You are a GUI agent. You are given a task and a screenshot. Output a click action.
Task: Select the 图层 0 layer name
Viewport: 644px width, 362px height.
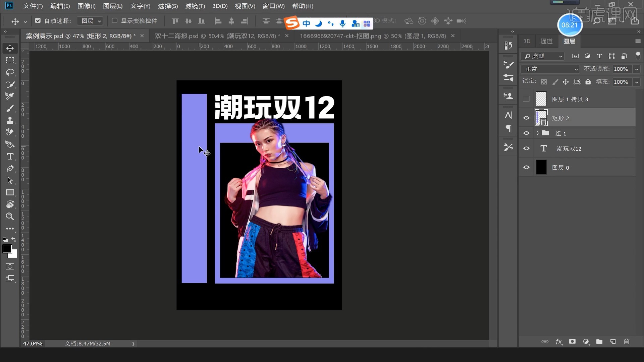(x=560, y=168)
